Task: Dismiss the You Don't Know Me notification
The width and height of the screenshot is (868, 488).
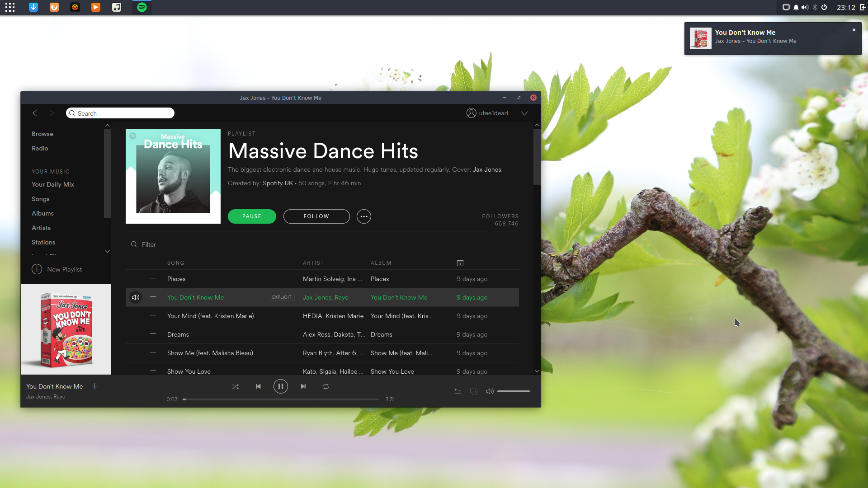Action: coord(854,30)
